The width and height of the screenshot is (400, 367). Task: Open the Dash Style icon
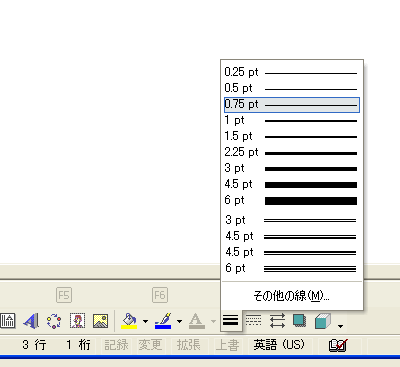(254, 321)
